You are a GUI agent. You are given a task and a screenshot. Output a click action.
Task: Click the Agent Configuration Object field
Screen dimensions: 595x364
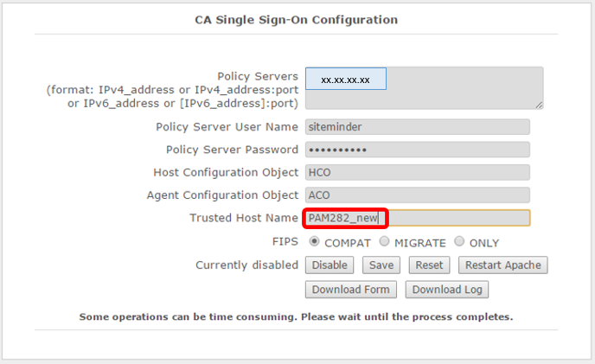pos(416,195)
